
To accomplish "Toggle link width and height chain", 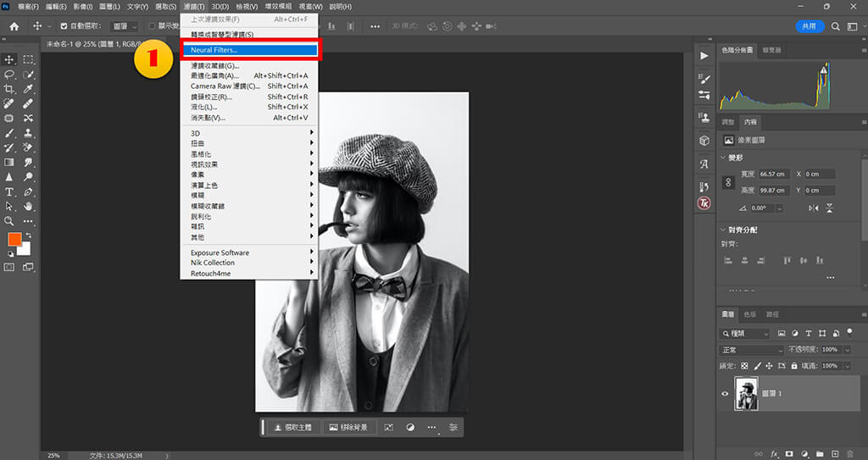I will click(728, 182).
